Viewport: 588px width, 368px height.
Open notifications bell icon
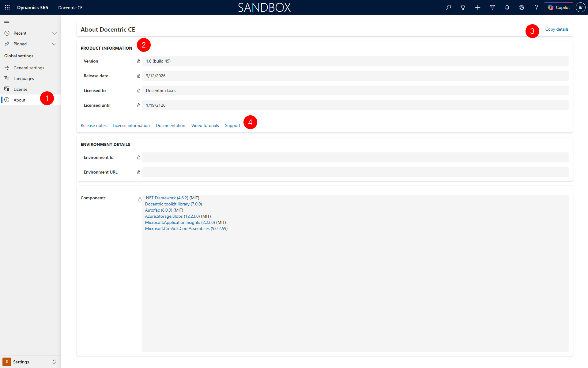pyautogui.click(x=507, y=7)
